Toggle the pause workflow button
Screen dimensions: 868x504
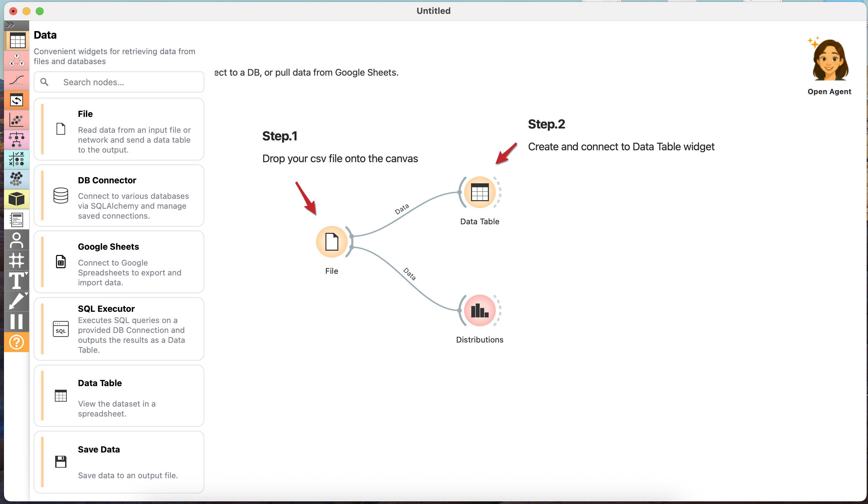17,322
